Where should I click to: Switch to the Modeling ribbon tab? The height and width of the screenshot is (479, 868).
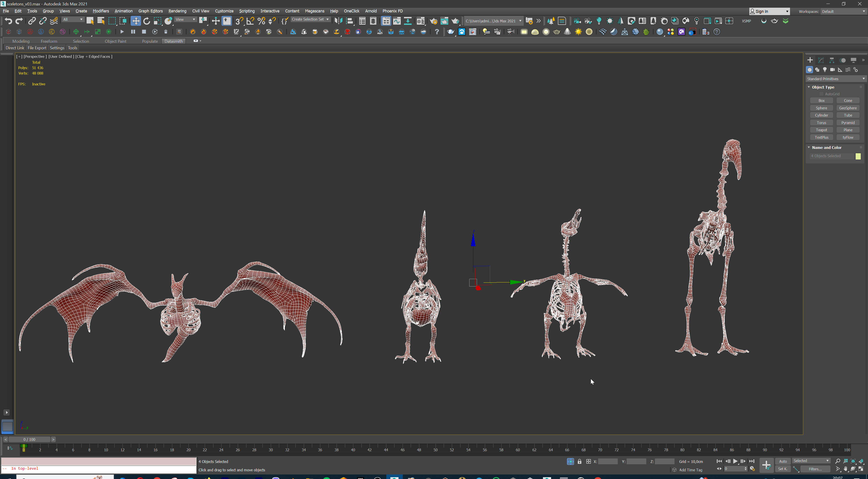coord(21,41)
